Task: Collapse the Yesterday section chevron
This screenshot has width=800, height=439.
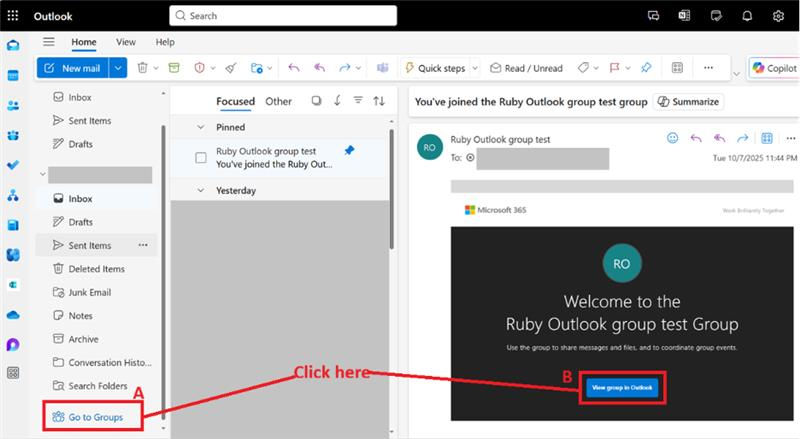Action: (201, 190)
